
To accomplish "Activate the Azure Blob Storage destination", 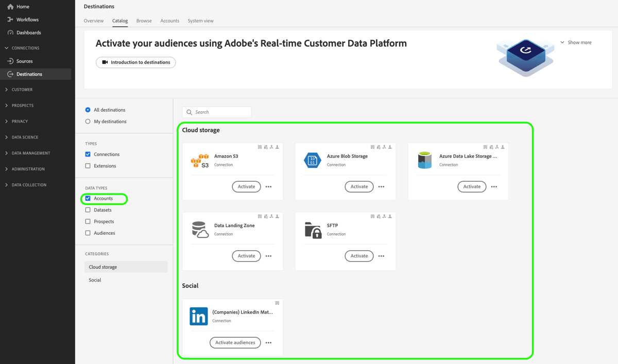I will (x=359, y=186).
